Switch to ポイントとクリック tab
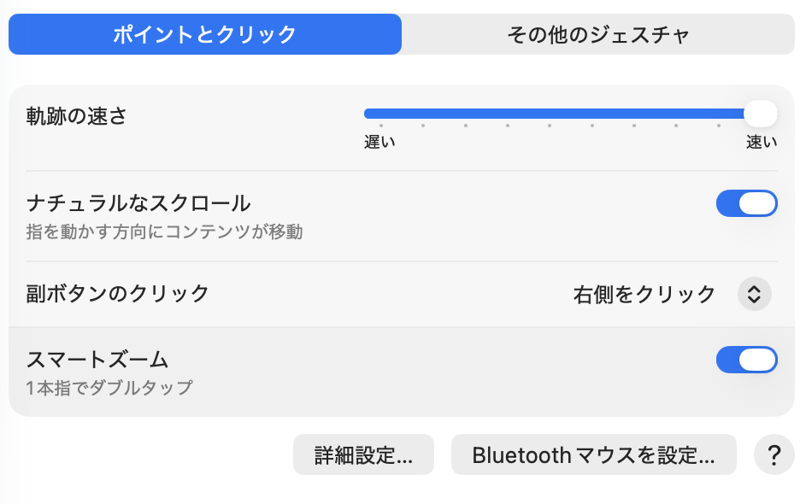The width and height of the screenshot is (812, 504). (x=205, y=34)
